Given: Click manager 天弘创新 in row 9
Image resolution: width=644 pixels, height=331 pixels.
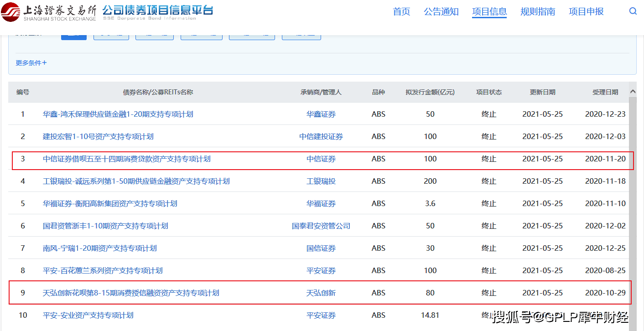Looking at the screenshot, I should 321,293.
